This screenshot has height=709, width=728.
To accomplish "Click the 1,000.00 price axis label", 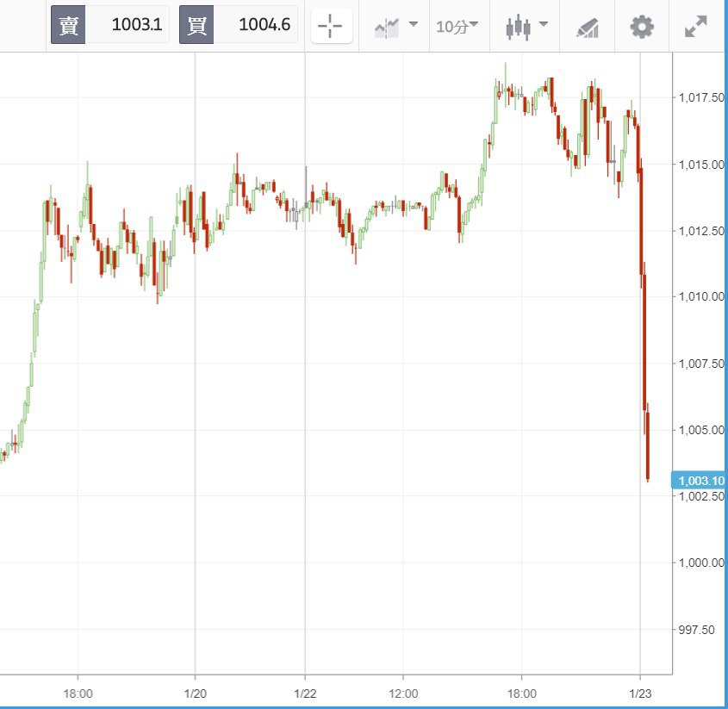I will click(x=699, y=563).
